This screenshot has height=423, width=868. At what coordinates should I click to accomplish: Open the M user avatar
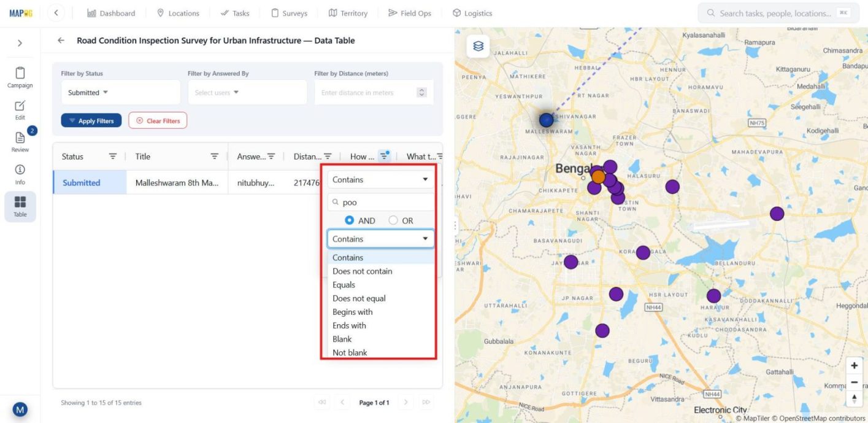[20, 409]
